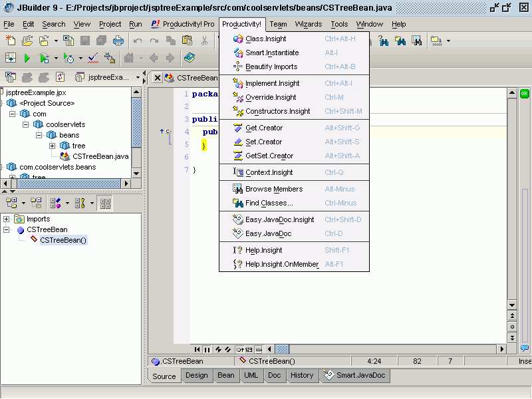Image resolution: width=532 pixels, height=399 pixels.
Task: Choose Easy.JavaDoc menu item
Action: point(294,233)
